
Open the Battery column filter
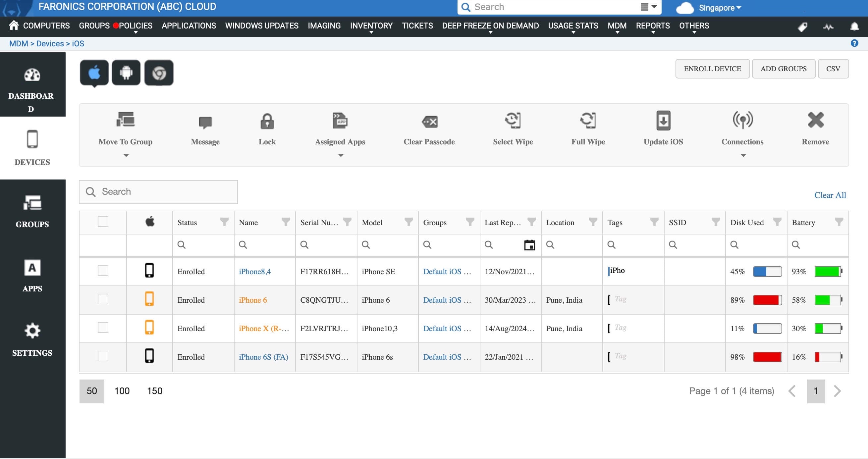(x=839, y=222)
